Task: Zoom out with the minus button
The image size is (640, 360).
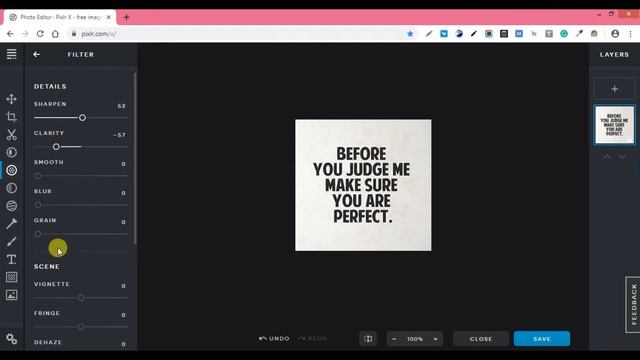Action: pyautogui.click(x=394, y=339)
